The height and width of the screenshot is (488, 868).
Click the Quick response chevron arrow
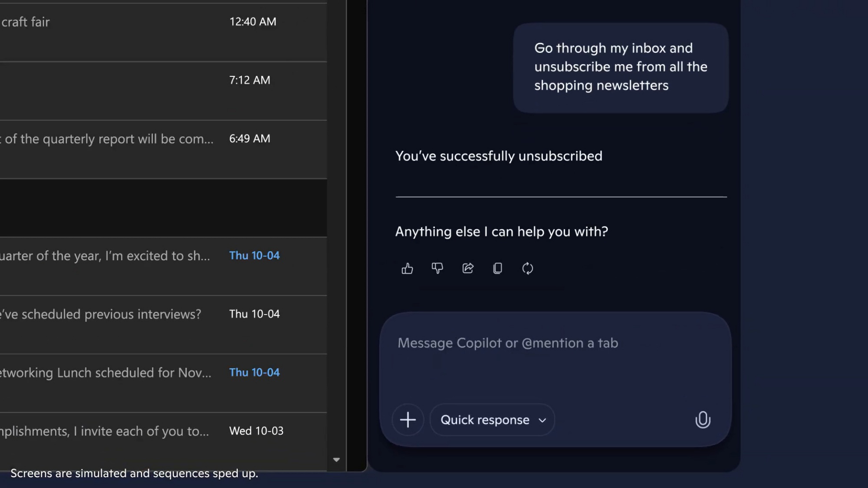click(x=542, y=420)
